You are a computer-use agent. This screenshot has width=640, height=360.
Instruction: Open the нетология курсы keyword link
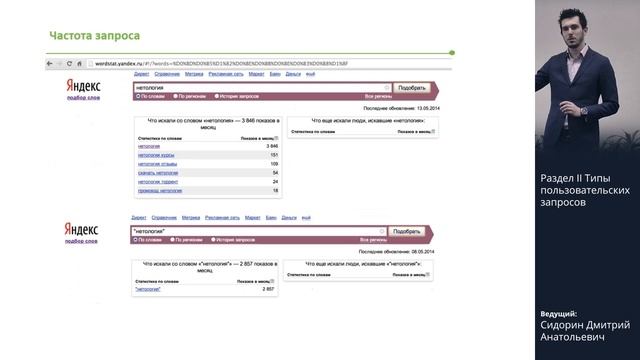click(156, 155)
